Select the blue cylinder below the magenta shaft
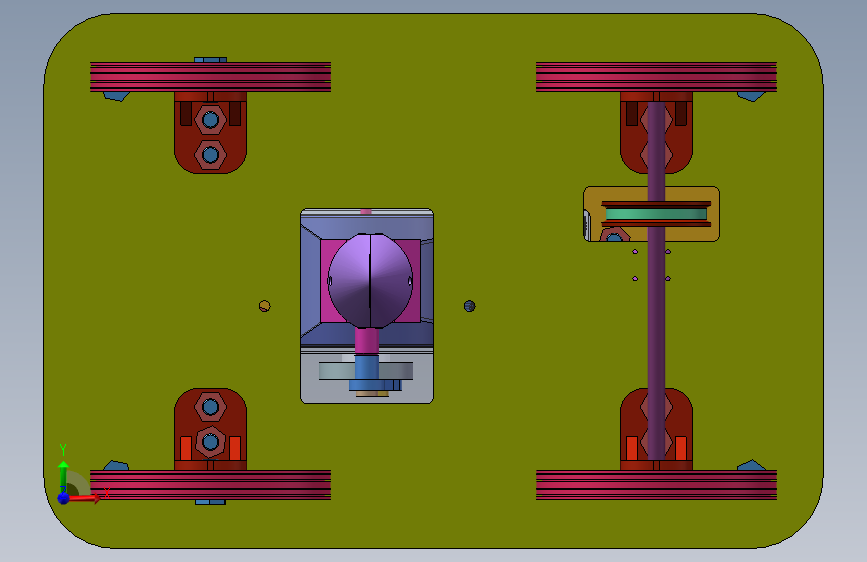The image size is (867, 562). [367, 368]
